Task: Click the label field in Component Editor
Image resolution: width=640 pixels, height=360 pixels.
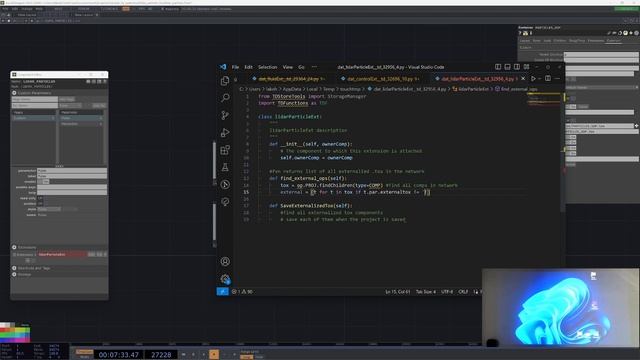Action: (x=72, y=176)
